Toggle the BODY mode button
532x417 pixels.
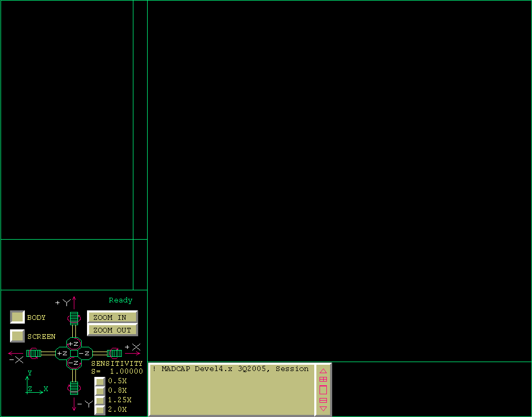[17, 317]
